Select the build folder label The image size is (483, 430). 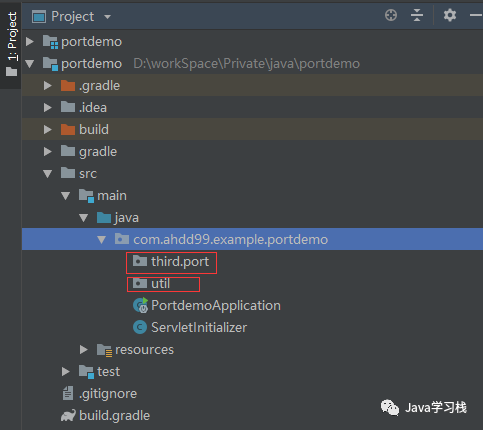point(94,129)
